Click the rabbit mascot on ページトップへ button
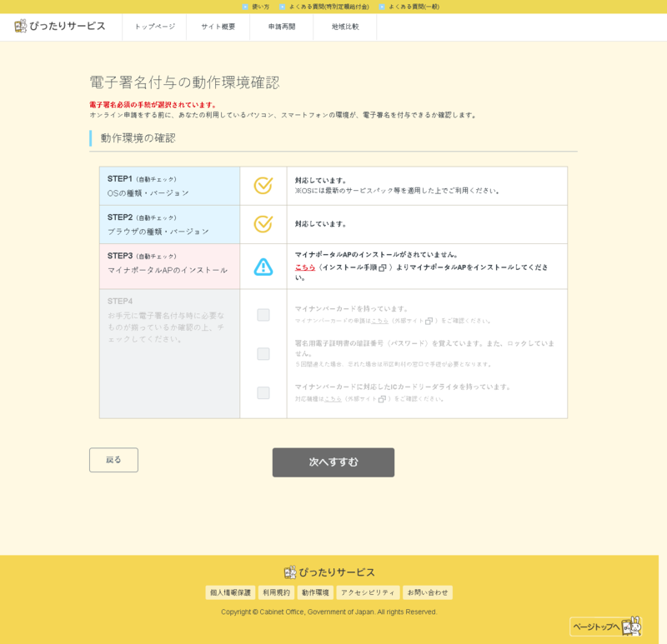 tap(632, 627)
